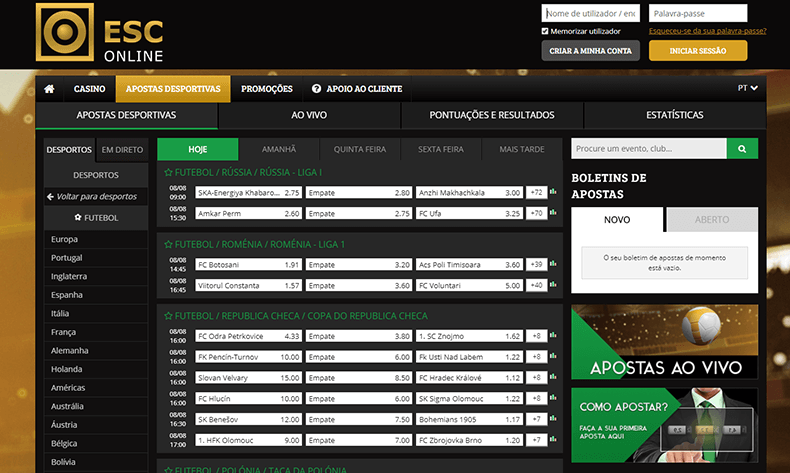The image size is (790, 473).
Task: Switch to Em Direto sidebar tab
Action: pos(122,150)
